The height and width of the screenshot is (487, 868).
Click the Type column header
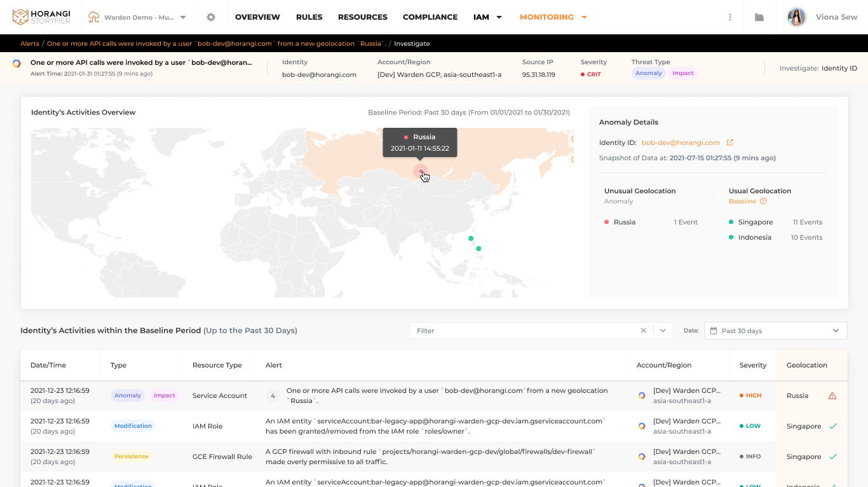118,365
